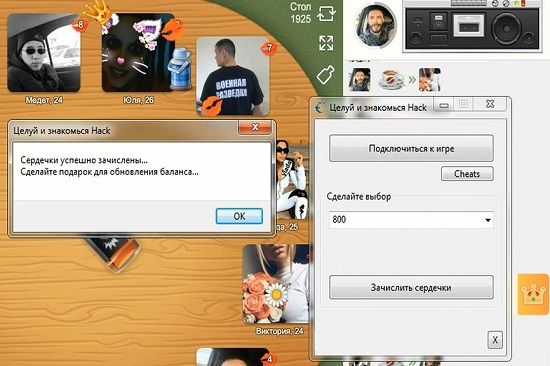The height and width of the screenshot is (366, 550).
Task: Click the Cheats button
Action: 467,174
